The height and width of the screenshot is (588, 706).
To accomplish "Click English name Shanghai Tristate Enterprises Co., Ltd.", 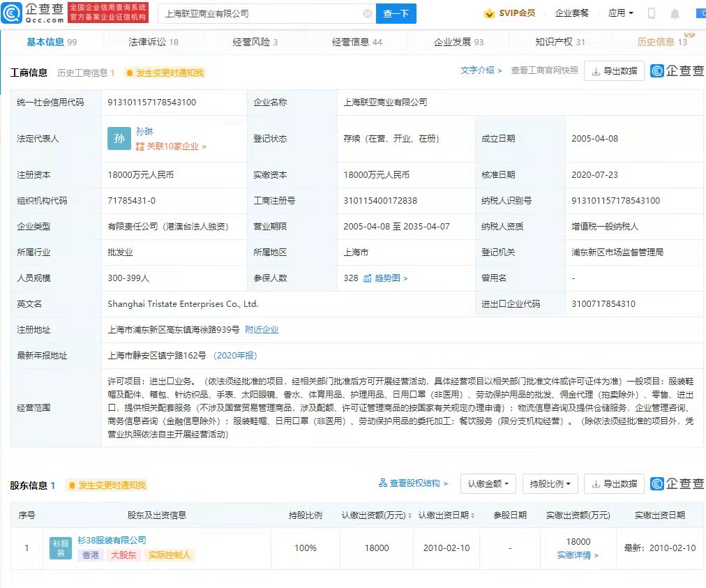I will (183, 304).
